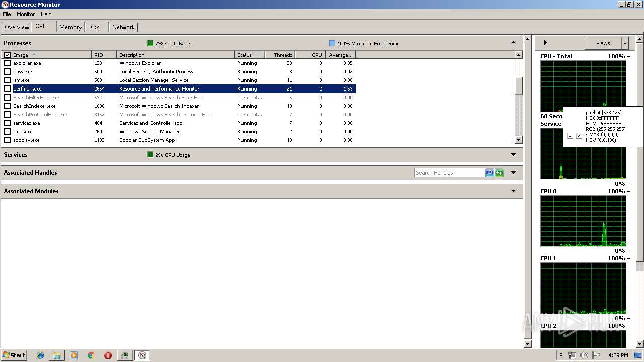The height and width of the screenshot is (362, 644).
Task: Open the Views dropdown arrow
Action: coord(625,43)
